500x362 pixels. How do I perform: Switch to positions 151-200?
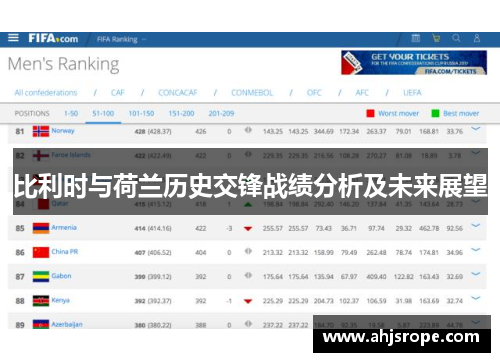click(x=181, y=114)
